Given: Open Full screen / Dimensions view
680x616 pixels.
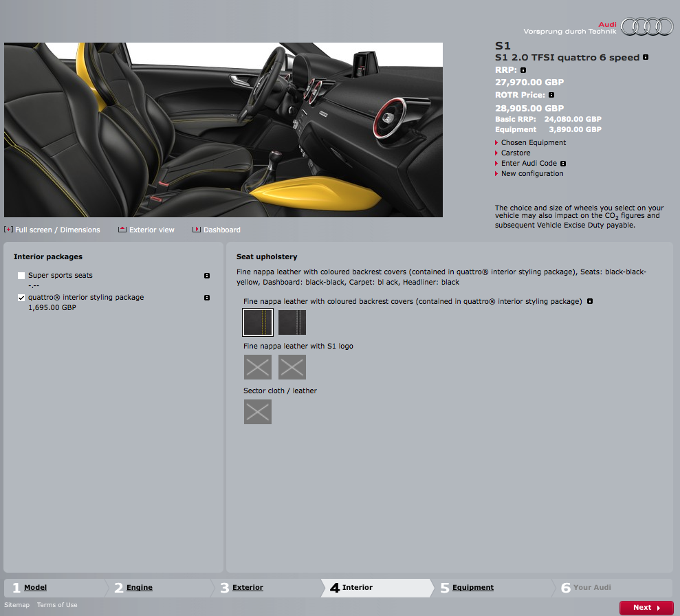Looking at the screenshot, I should [57, 230].
